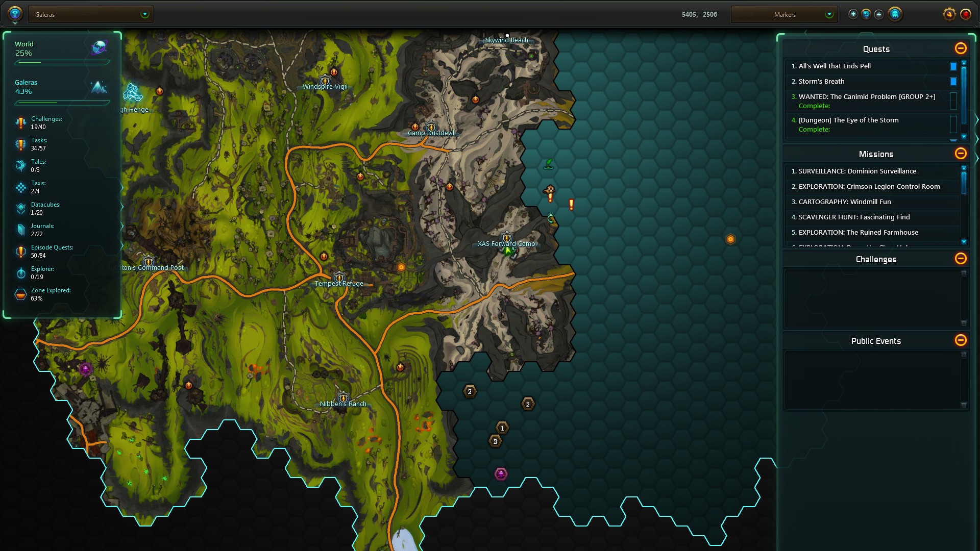Viewport: 980px width, 551px height.
Task: Toggle tracking for All's Well that Ends Pell
Action: [x=953, y=66]
